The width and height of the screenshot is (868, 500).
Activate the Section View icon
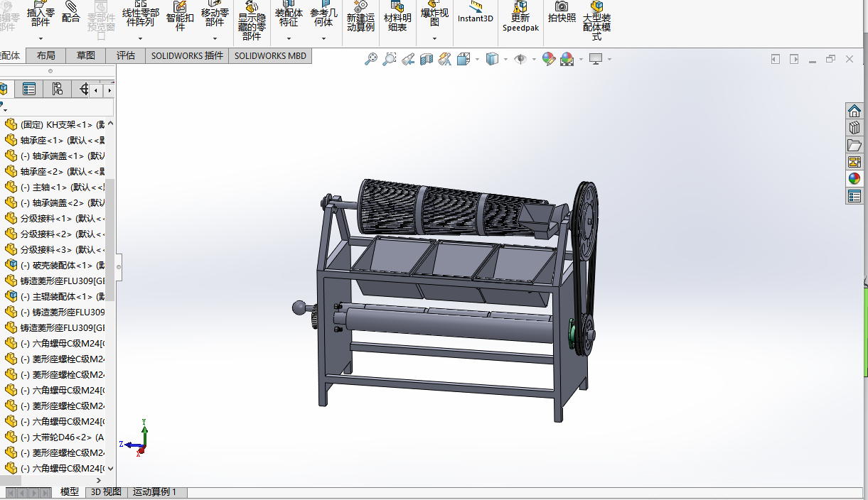427,60
